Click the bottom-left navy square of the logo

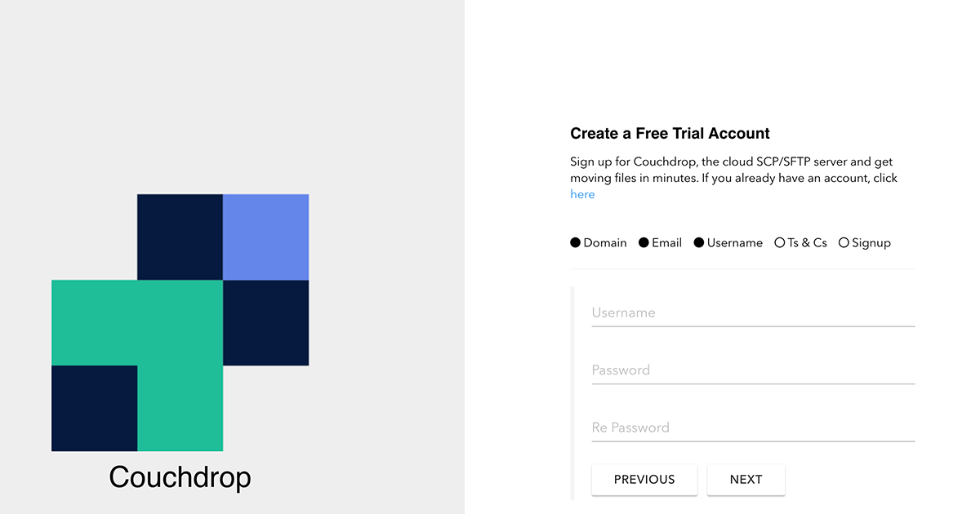(x=92, y=408)
